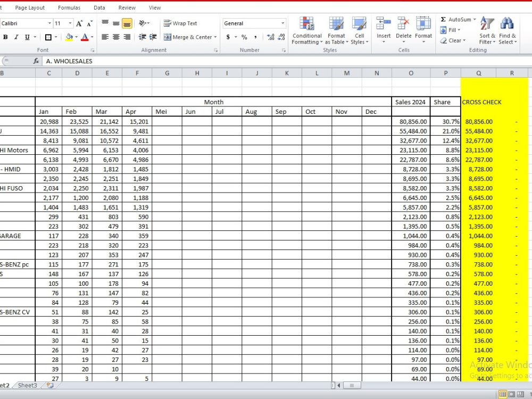The image size is (532, 399).
Task: Click the AutoSum sigma icon
Action: [x=443, y=19]
